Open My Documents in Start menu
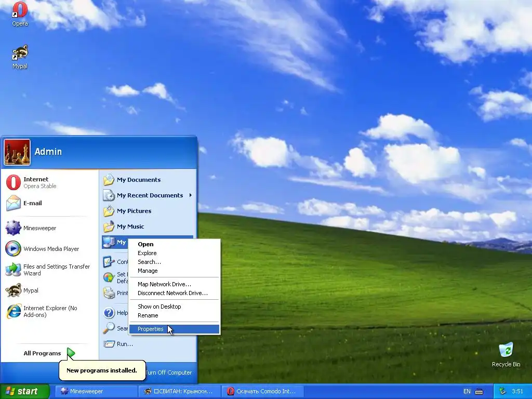Image resolution: width=532 pixels, height=399 pixels. coord(148,179)
